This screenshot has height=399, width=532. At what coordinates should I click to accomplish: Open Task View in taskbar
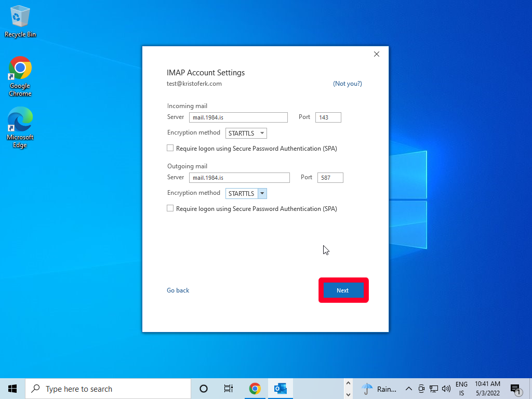click(x=228, y=389)
